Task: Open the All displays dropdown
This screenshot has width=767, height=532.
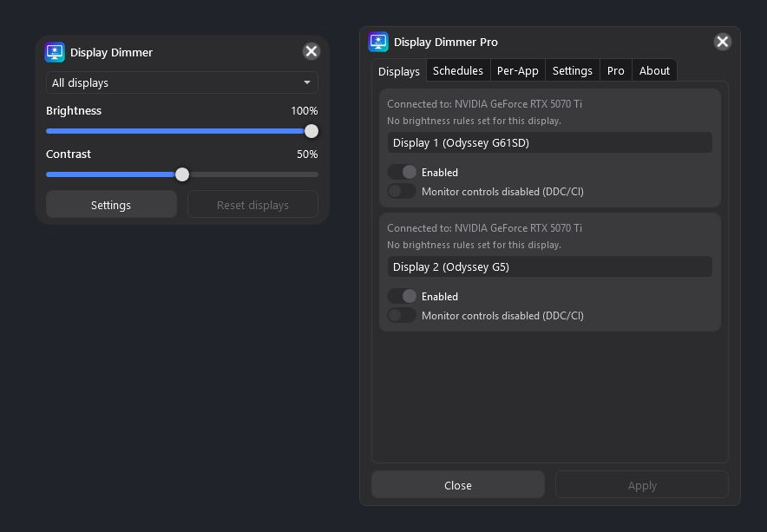Action: pyautogui.click(x=182, y=82)
